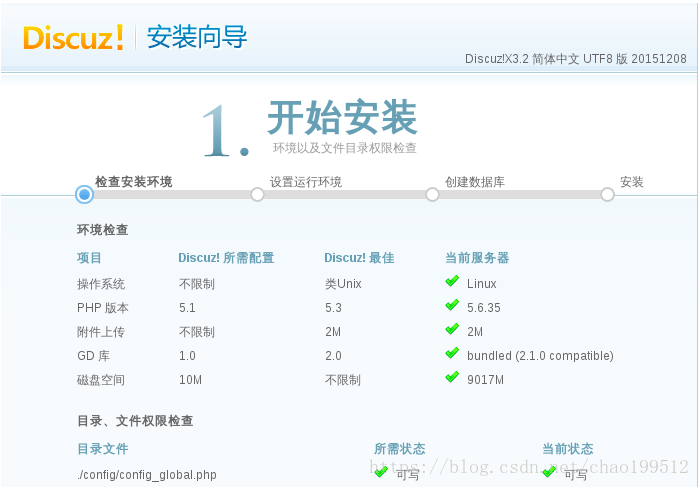Click the current PHP version 5.6.35
This screenshot has height=487, width=700.
click(x=483, y=308)
